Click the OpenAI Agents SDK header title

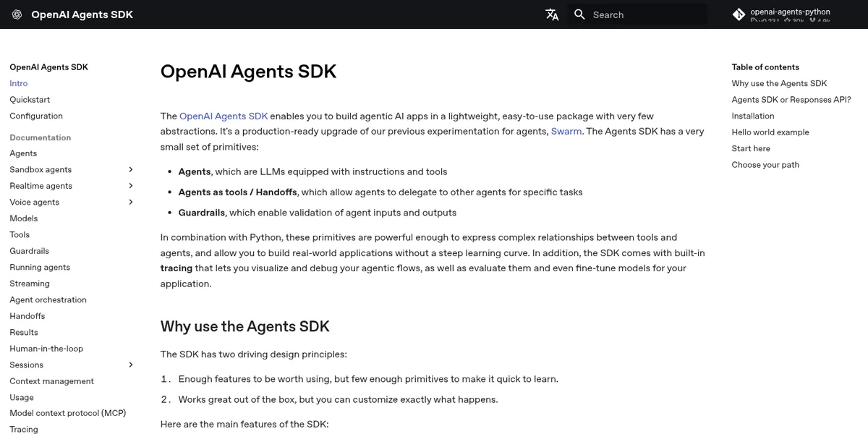[x=82, y=14]
